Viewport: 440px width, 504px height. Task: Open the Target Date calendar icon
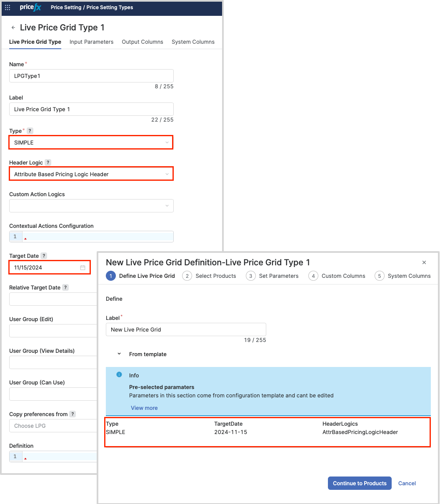coord(82,268)
